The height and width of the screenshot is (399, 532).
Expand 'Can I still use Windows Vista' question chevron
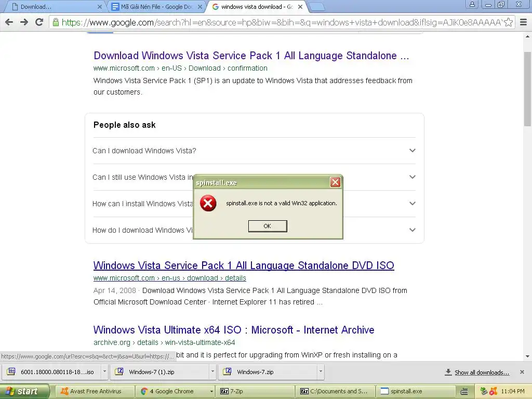412,177
